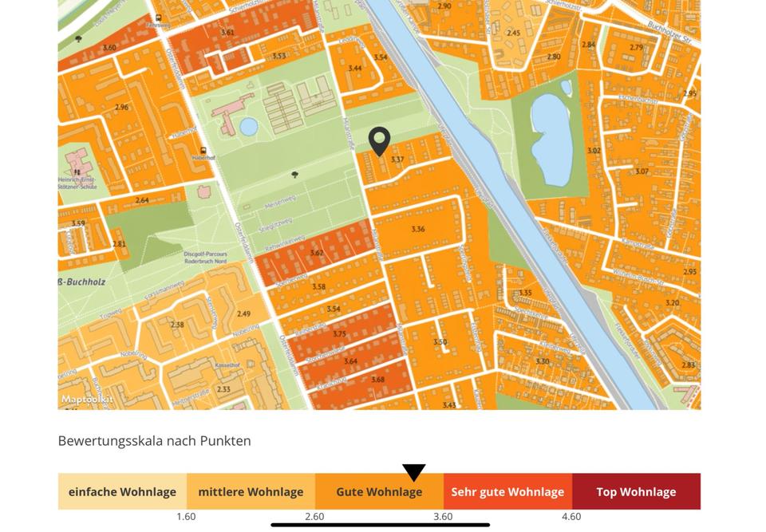This screenshot has height=532, width=766.
Task: Click the map zone labeled 3.75
Action: coord(340,334)
